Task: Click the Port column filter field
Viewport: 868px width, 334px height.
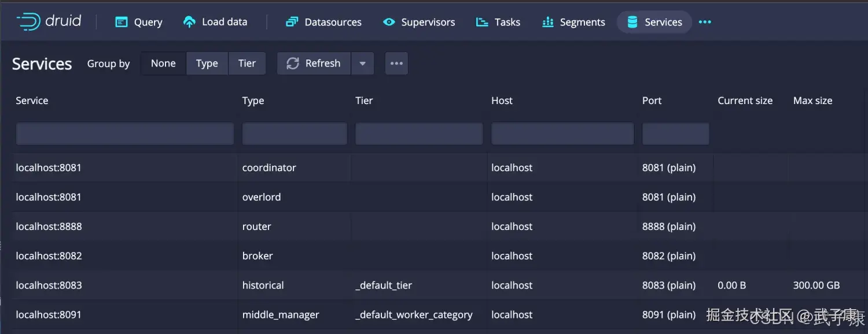Action: (675, 134)
